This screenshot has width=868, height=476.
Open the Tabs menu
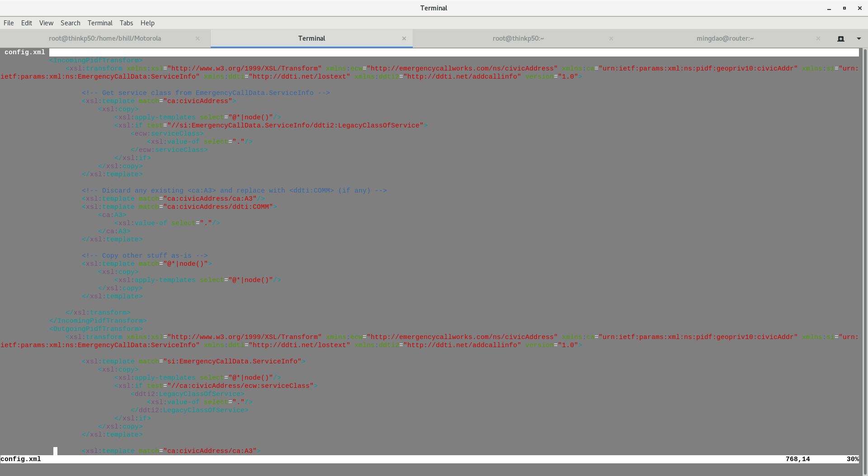tap(126, 23)
